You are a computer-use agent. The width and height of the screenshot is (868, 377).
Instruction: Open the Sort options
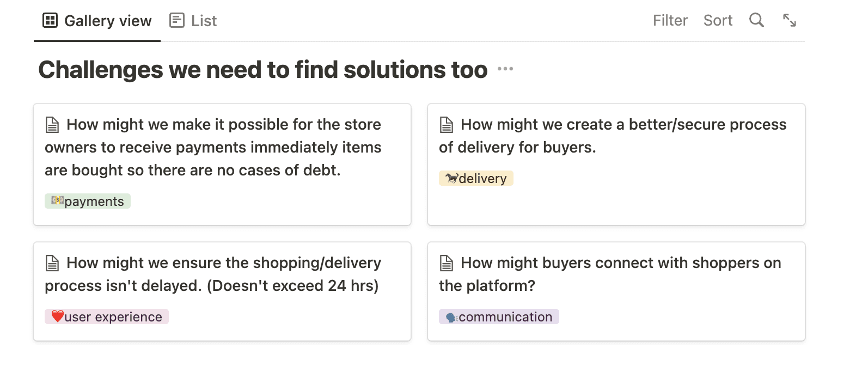tap(718, 21)
